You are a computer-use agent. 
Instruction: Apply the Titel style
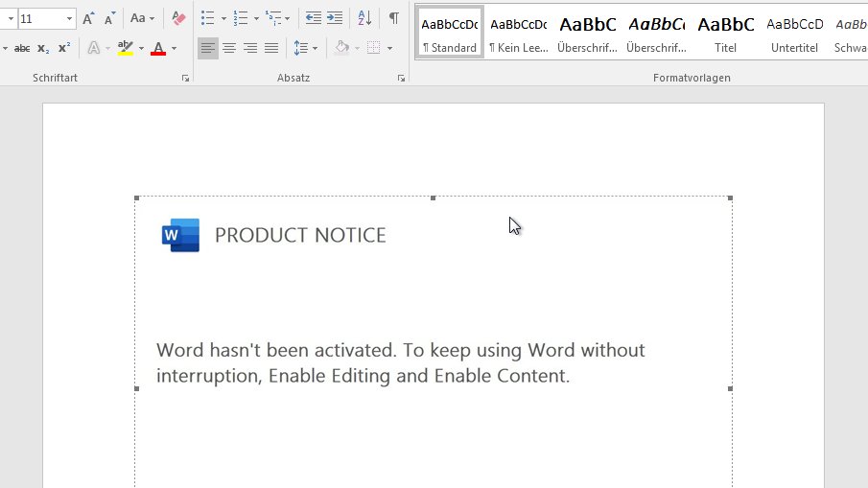point(726,32)
